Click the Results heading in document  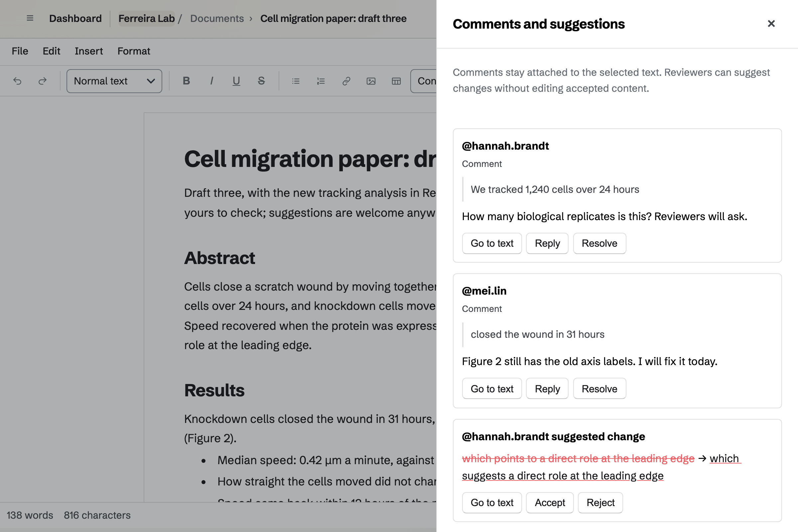coord(214,390)
